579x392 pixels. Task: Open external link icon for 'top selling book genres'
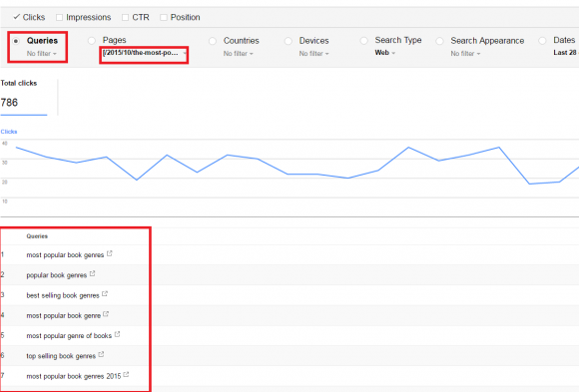101,355
